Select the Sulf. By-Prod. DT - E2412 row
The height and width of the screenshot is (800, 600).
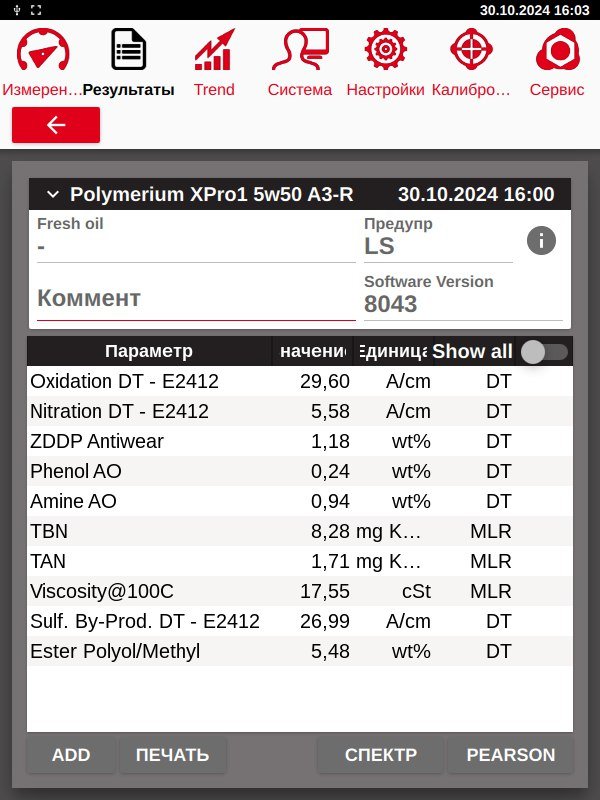pos(300,621)
